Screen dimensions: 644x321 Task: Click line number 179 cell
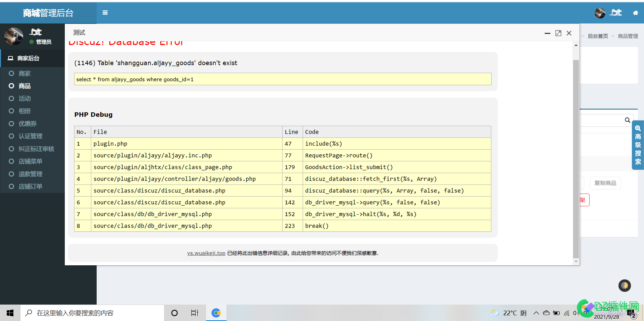pos(293,167)
